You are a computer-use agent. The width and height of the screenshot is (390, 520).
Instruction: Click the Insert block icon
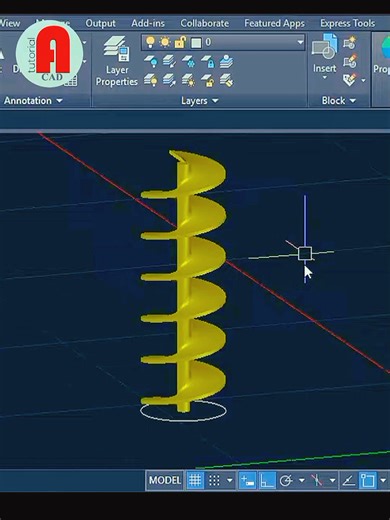pos(324,48)
